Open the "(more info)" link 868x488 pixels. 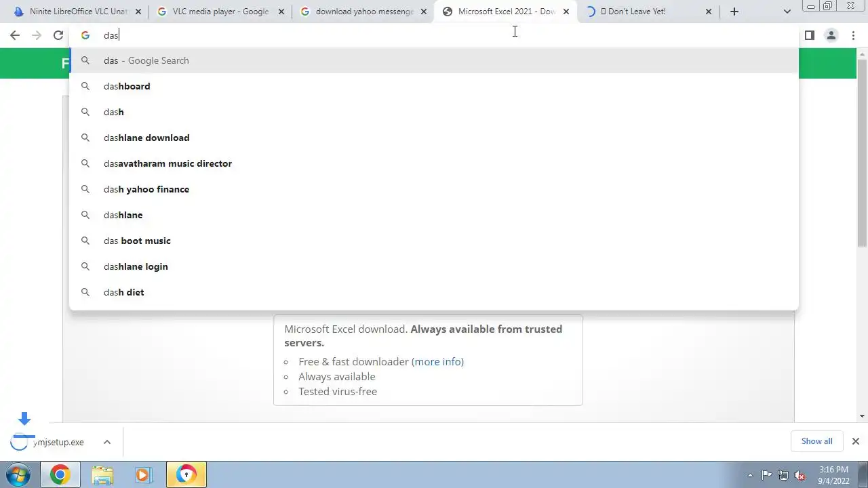[437, 361]
